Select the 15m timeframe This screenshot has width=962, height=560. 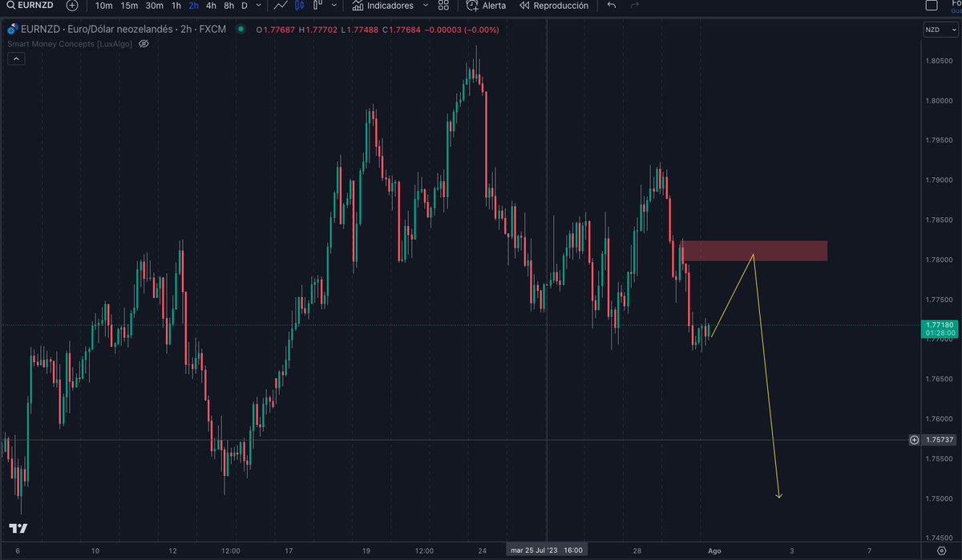click(x=128, y=6)
